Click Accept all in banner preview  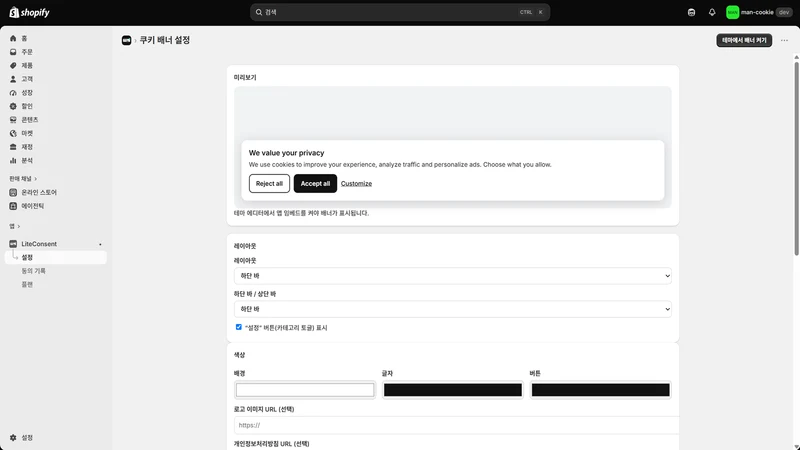(x=315, y=184)
